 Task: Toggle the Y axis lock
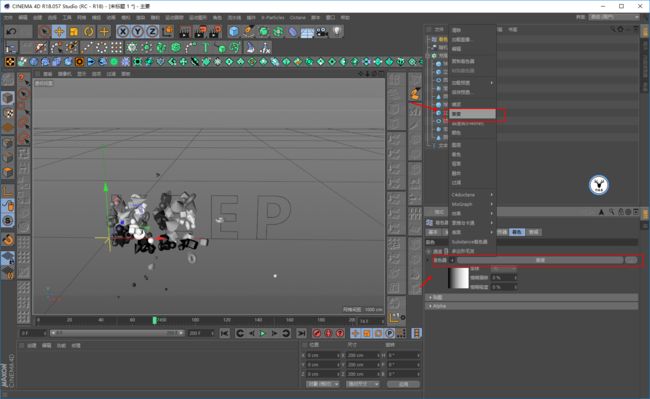coord(138,31)
